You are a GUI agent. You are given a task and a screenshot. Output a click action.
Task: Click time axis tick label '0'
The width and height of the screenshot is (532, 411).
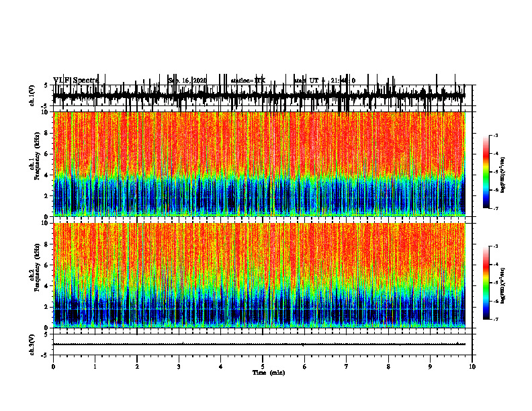(53, 367)
